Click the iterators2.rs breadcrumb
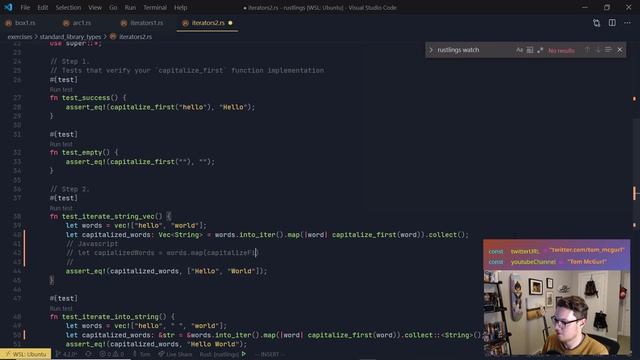 (136, 37)
